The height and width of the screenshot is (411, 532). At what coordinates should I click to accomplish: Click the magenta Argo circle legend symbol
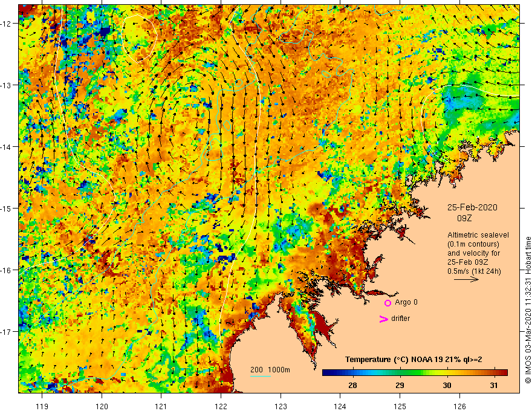click(x=388, y=303)
